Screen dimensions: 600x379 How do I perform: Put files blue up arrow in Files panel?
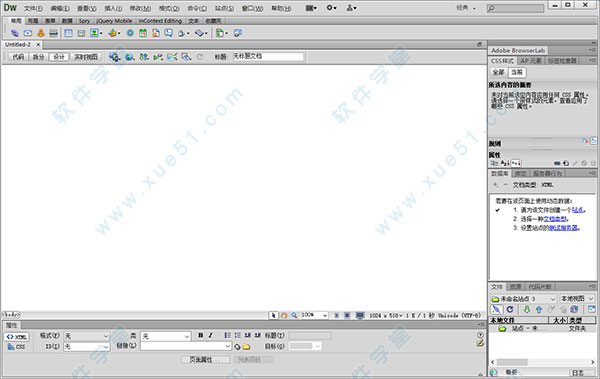539,309
